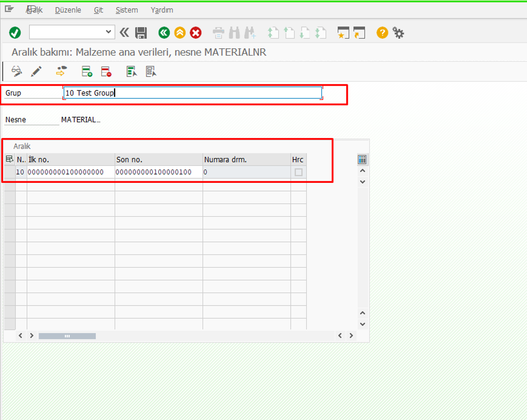
Task: Click the green Back arrow icon
Action: click(x=164, y=33)
